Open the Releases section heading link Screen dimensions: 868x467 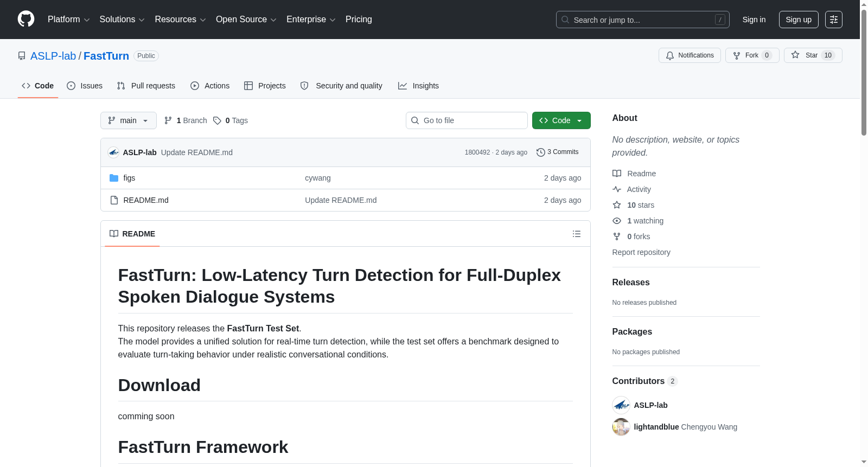point(631,282)
